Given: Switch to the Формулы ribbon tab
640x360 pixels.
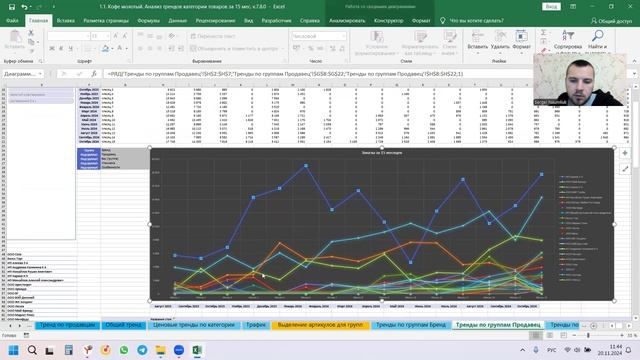Looking at the screenshot, I should [149, 20].
